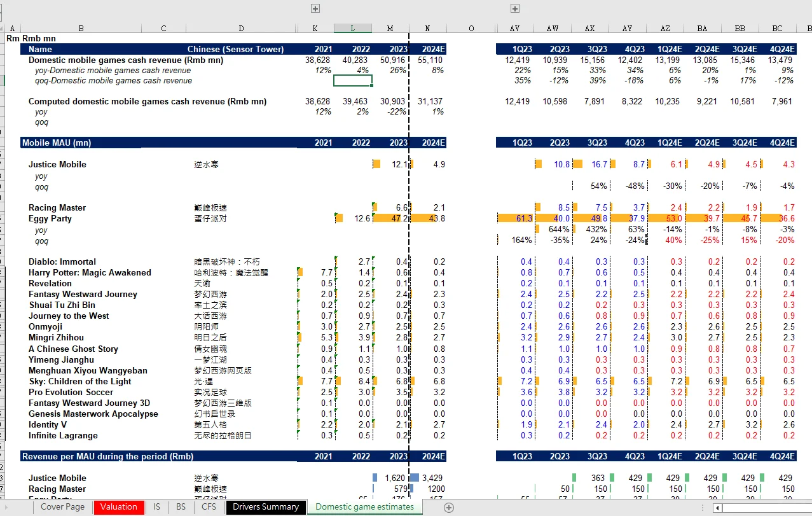Click the 'Identity V' row label
This screenshot has height=516, width=812.
(48, 424)
